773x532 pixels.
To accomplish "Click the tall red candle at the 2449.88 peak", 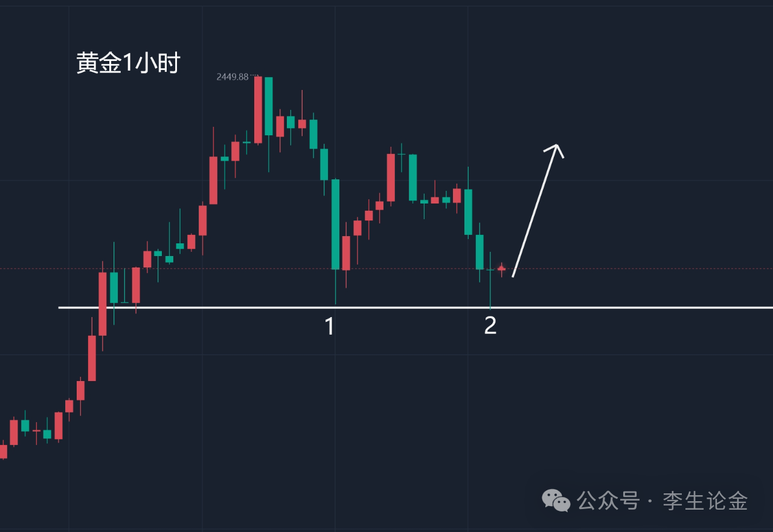I will click(258, 110).
